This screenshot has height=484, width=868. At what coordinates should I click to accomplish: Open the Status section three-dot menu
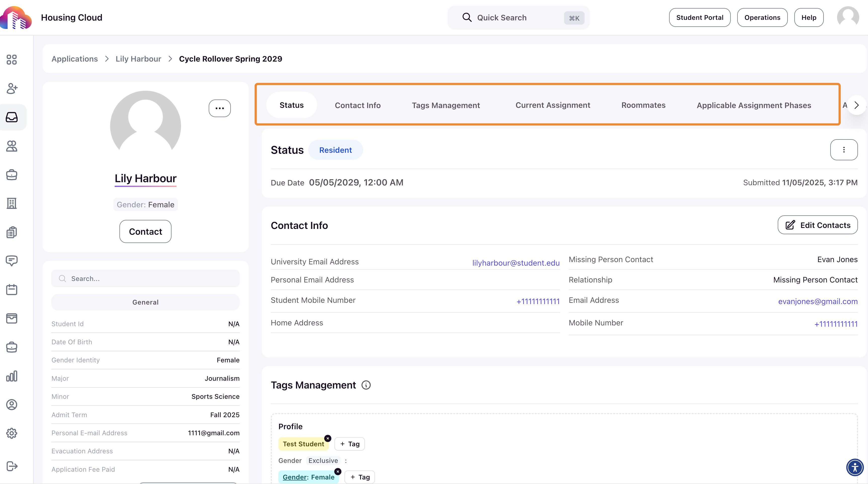(843, 150)
